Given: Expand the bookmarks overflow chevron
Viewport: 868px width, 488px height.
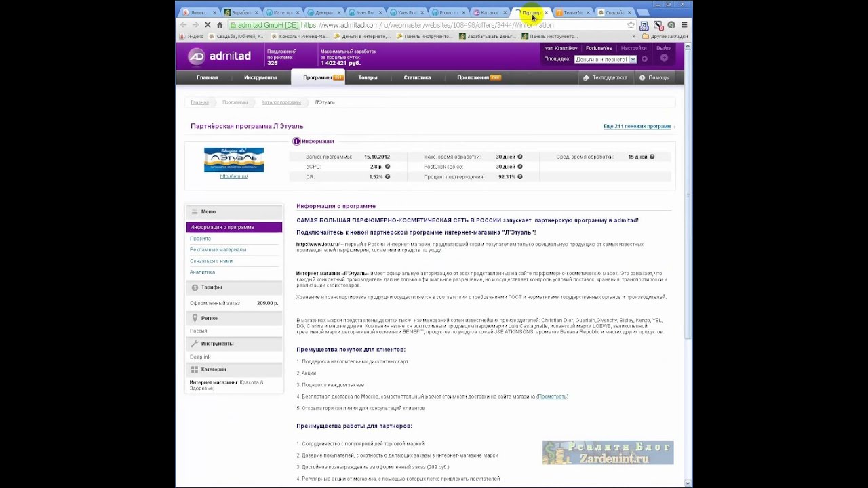Looking at the screenshot, I should tap(634, 36).
